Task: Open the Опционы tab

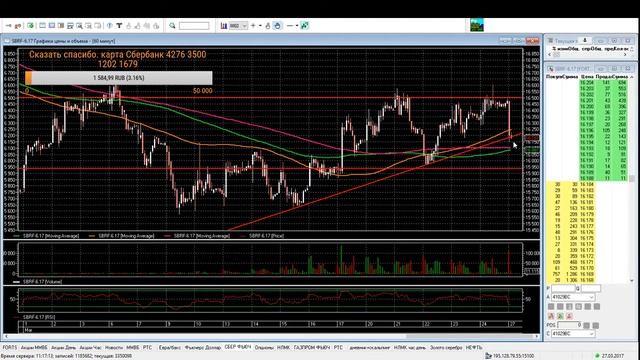Action: click(x=264, y=347)
